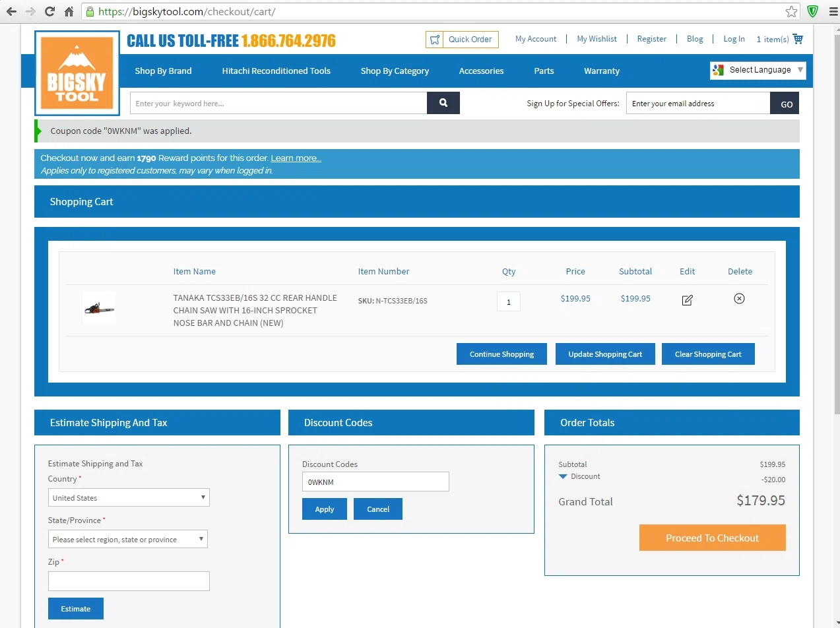Apply the discount code
Screen dimensions: 840x628
(325, 509)
